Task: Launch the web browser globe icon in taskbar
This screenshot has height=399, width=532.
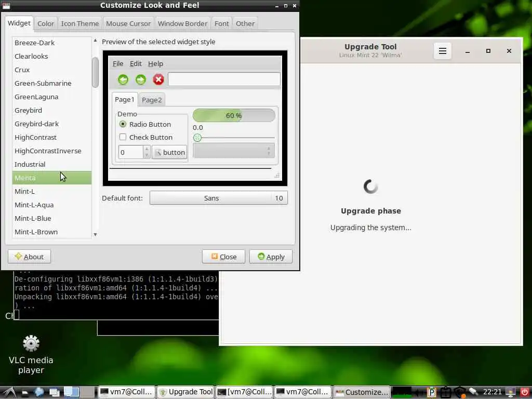Action: pos(38,392)
